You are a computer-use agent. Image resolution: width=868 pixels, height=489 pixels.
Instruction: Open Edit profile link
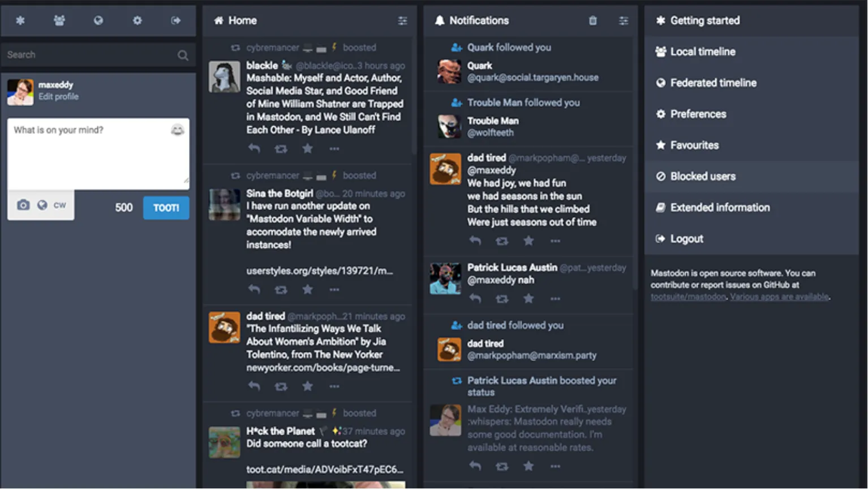tap(58, 97)
